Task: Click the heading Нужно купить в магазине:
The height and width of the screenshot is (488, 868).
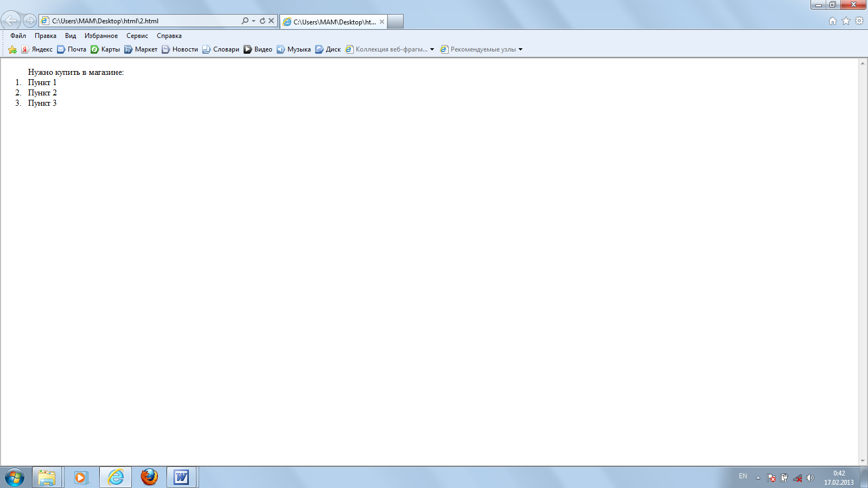Action: 76,72
